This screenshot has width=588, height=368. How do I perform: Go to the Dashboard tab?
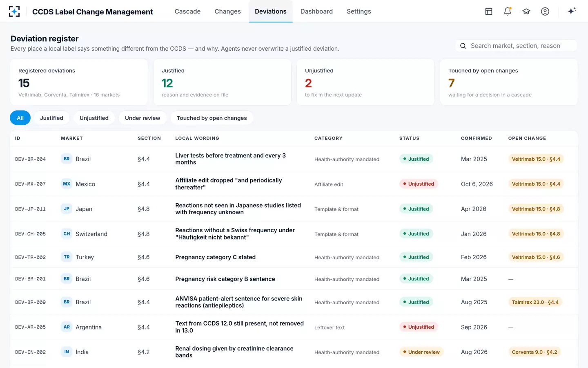tap(316, 11)
